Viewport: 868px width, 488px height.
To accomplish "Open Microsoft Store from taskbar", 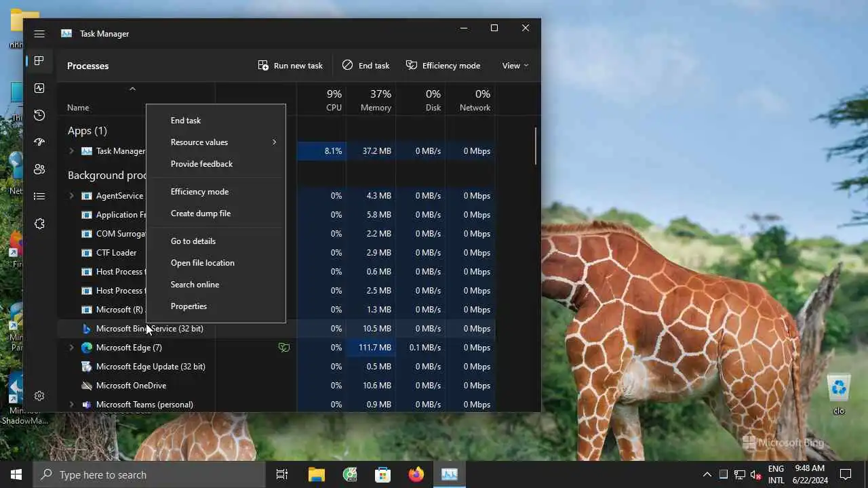I will pyautogui.click(x=383, y=474).
